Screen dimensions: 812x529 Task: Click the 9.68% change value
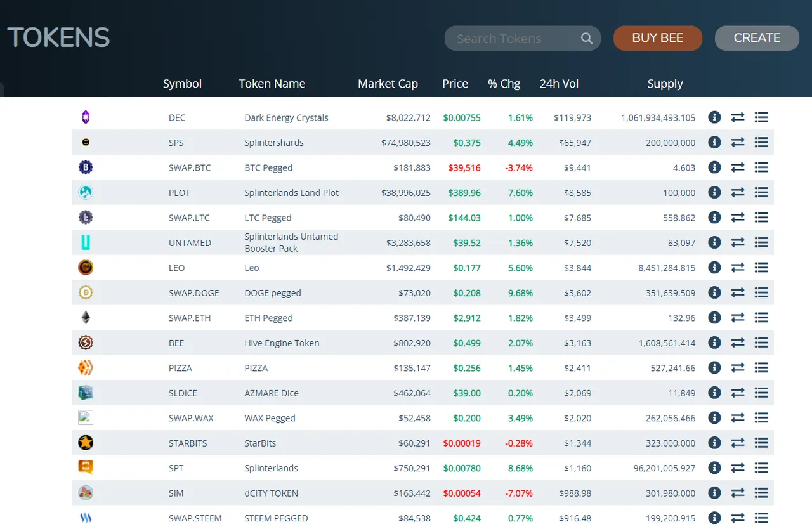pos(520,293)
